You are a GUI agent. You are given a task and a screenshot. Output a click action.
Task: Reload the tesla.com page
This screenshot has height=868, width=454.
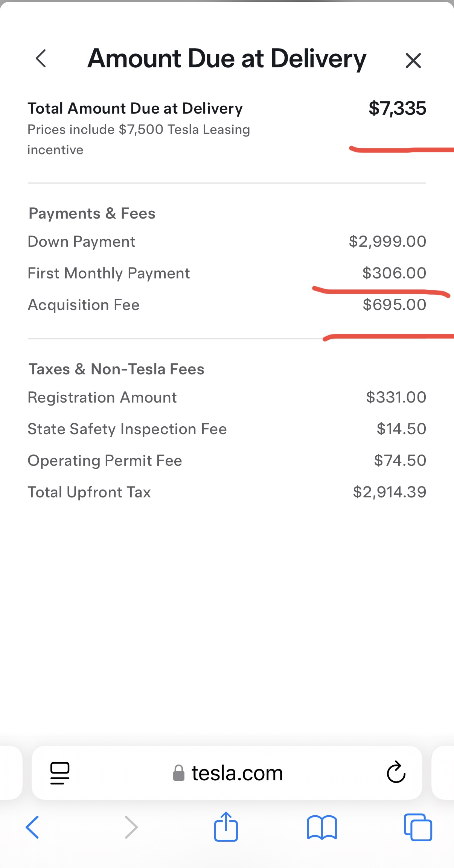396,772
